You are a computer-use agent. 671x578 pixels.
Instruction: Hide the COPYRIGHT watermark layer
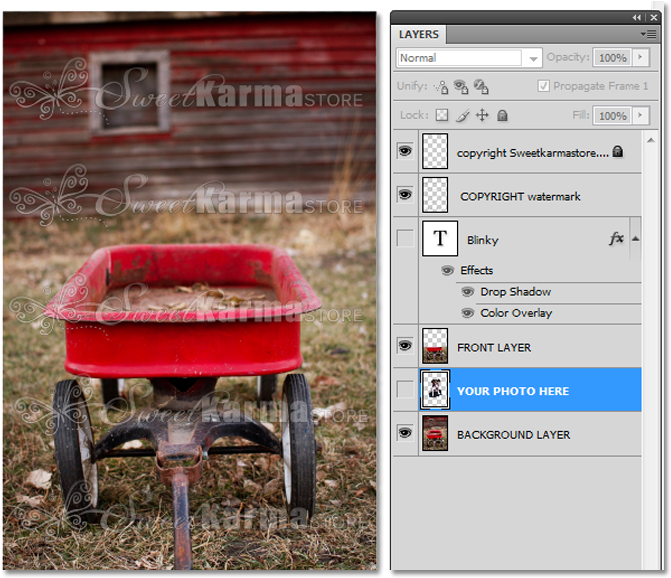coord(405,195)
